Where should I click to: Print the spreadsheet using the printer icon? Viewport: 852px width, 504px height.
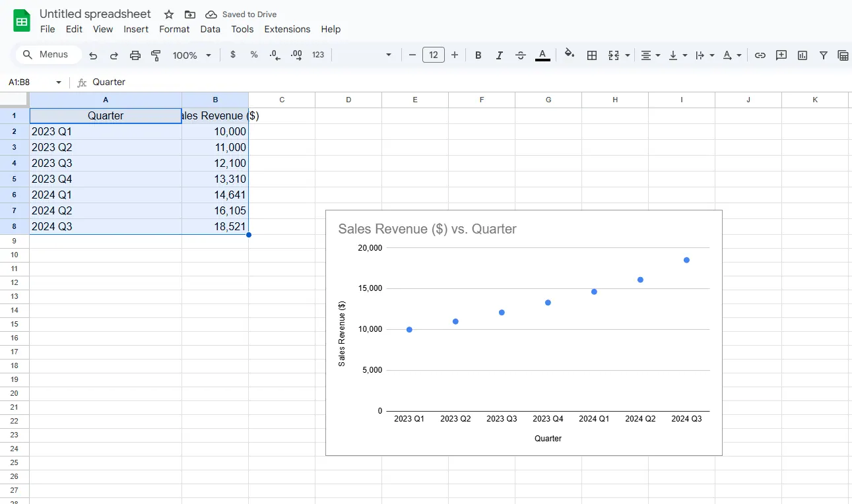pos(135,55)
